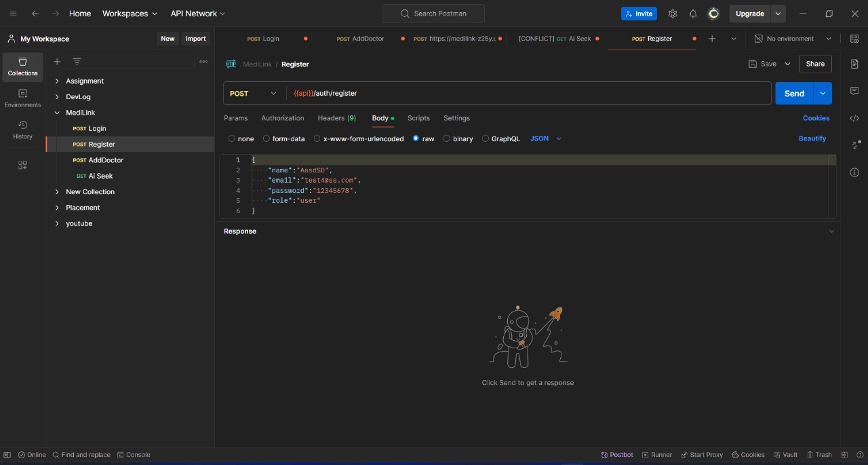Open Postbot from the status bar
This screenshot has height=465, width=868.
point(616,455)
